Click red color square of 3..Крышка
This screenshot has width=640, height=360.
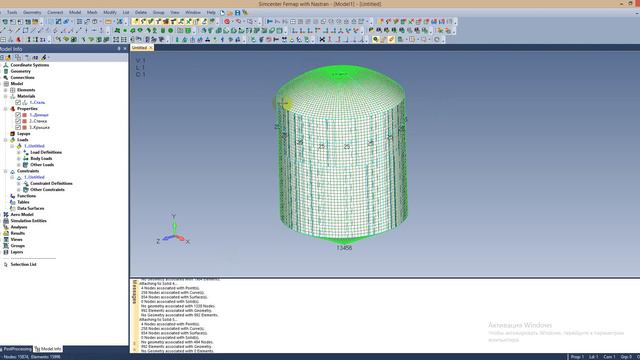pyautogui.click(x=24, y=127)
